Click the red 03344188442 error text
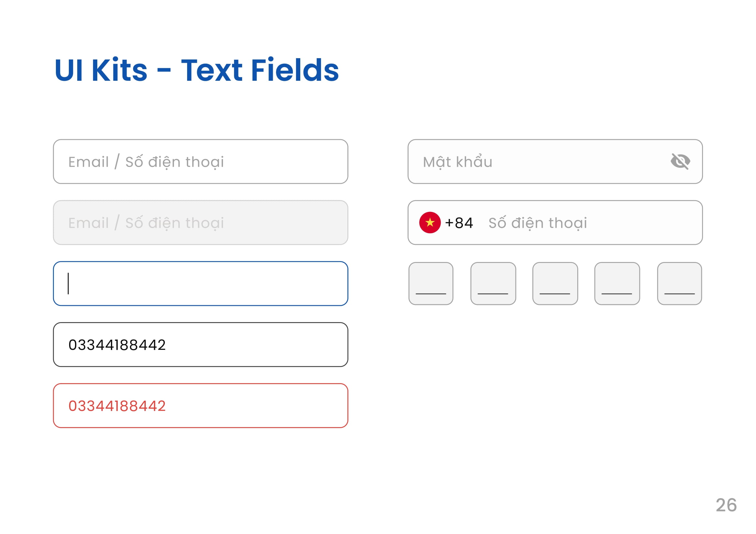This screenshot has width=756, height=534. [x=117, y=406]
